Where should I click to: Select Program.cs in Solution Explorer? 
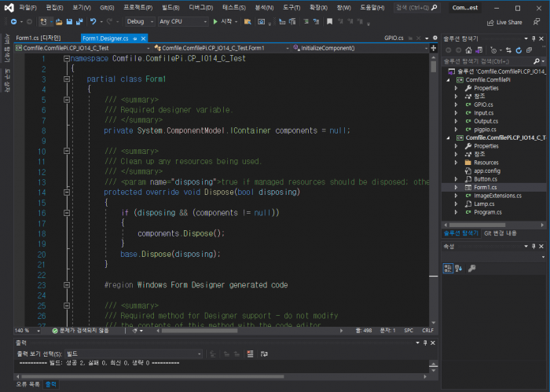click(487, 212)
